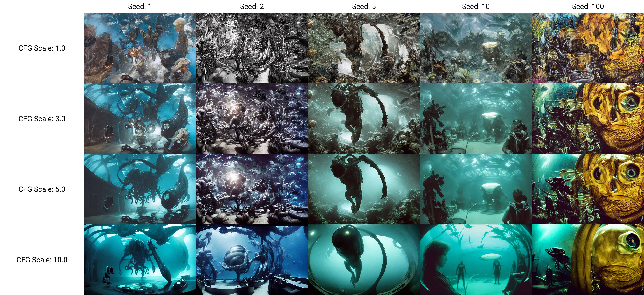Click the 'CFG Scale: 10.0' row label
644x295 pixels.
tap(42, 260)
